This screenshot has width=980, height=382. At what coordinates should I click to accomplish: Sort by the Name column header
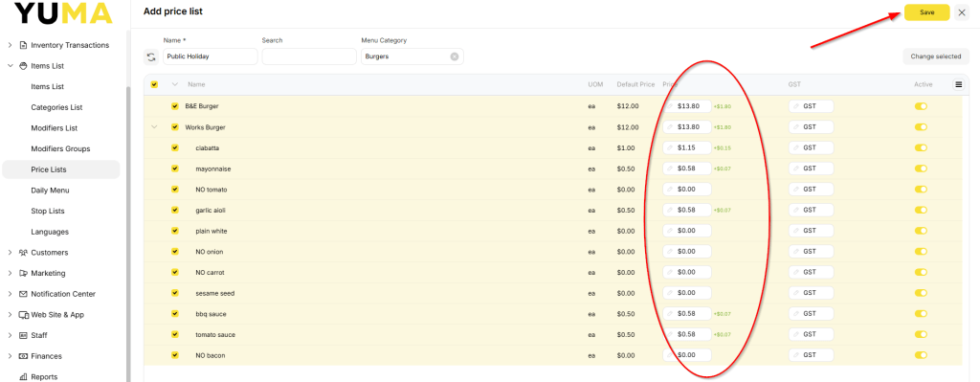(196, 84)
